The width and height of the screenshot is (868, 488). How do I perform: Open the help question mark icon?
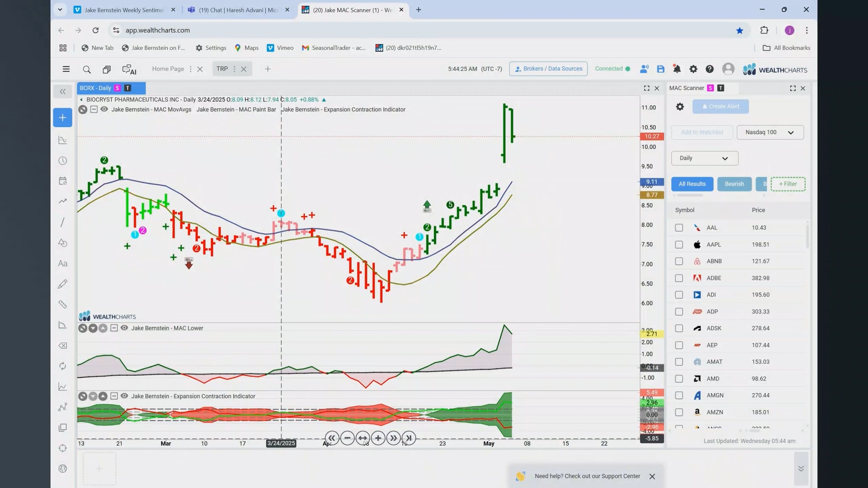(709, 69)
